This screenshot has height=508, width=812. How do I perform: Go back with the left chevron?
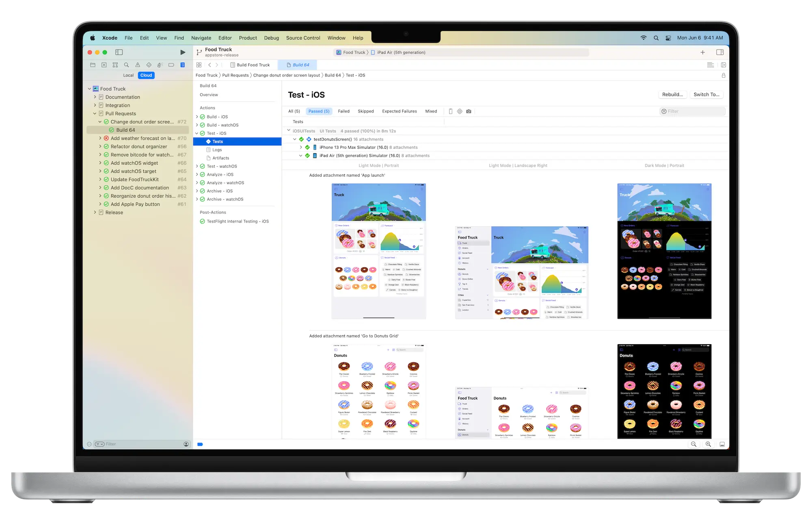click(x=209, y=65)
